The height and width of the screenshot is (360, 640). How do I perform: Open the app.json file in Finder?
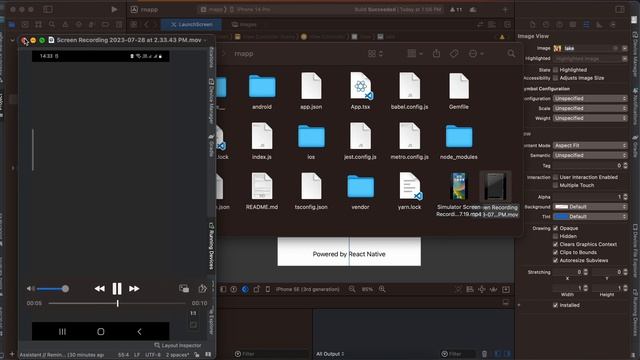point(311,91)
